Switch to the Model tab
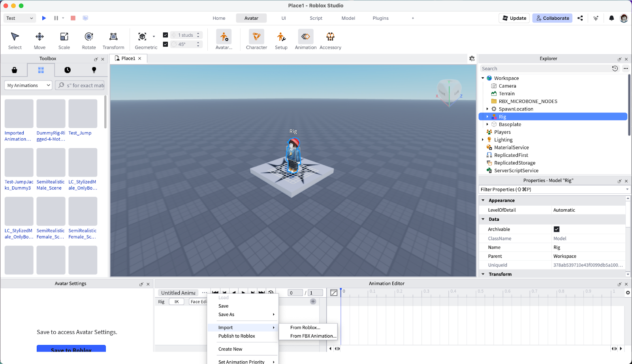Viewport: 632px width, 364px height. point(348,18)
